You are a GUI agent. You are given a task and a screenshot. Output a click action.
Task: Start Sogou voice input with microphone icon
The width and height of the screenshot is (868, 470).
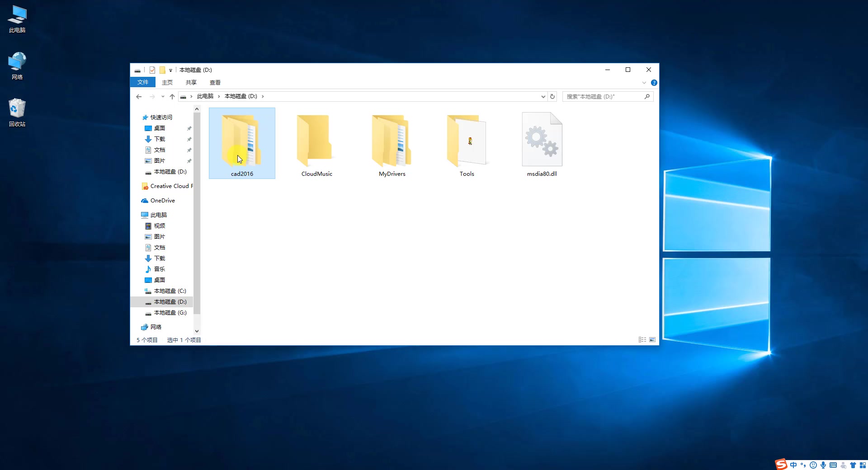coord(823,465)
